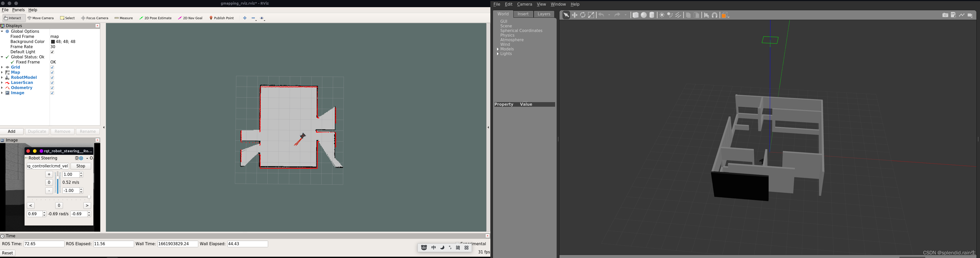Open the Camera menu in Gazebo

[524, 4]
